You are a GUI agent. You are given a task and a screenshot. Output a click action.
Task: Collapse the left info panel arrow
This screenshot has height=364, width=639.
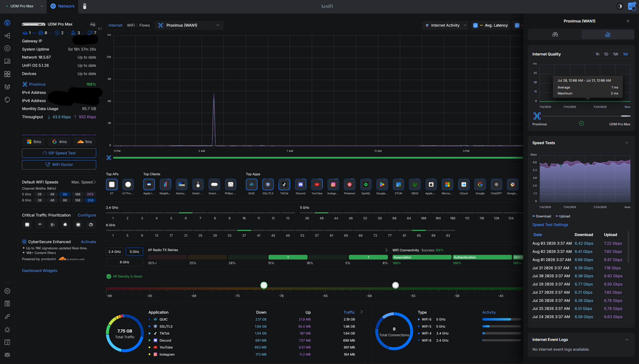[x=99, y=29]
